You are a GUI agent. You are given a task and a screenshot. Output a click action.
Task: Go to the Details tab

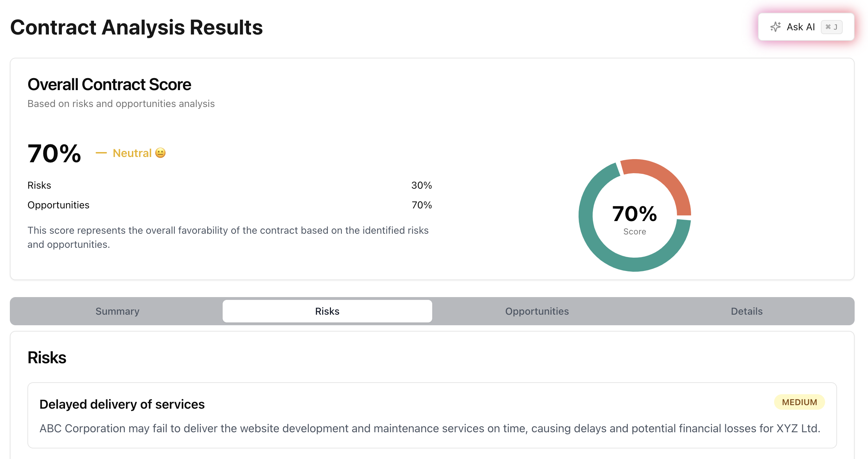pyautogui.click(x=746, y=311)
